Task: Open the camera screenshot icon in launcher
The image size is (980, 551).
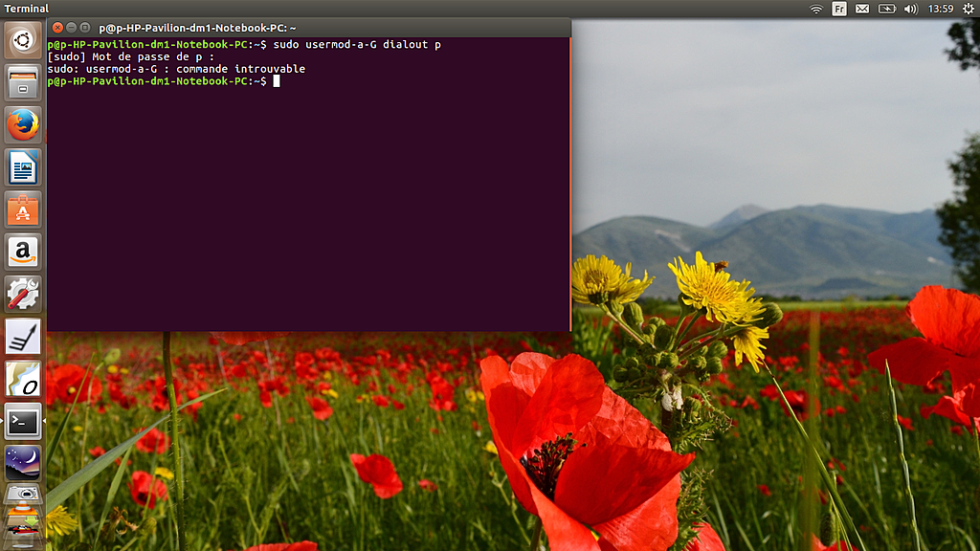Action: coord(23,495)
